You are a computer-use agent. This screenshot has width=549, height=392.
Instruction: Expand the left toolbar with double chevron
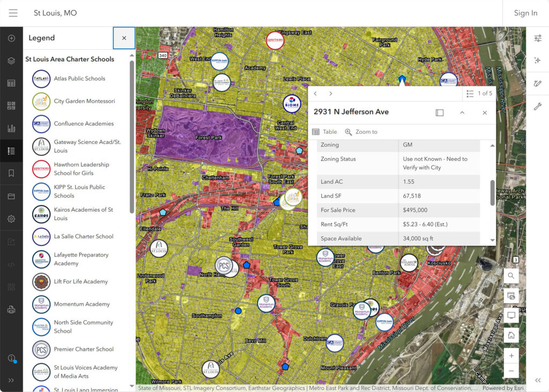[11, 380]
